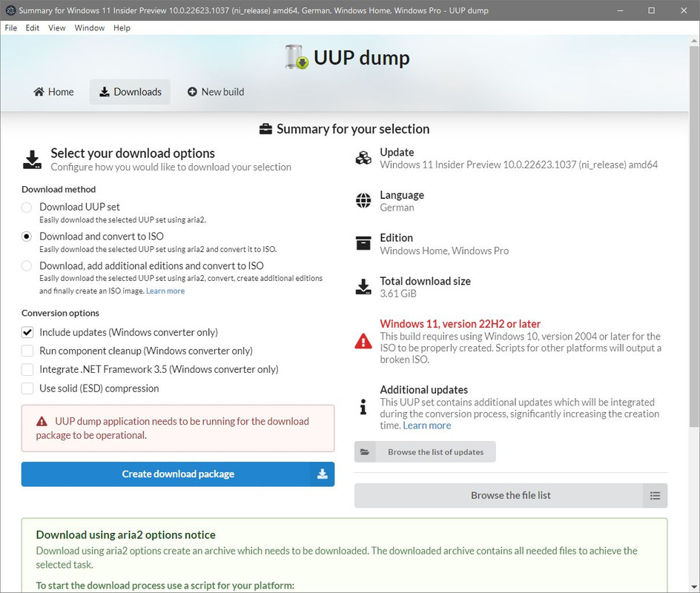Click the New build plus icon
Viewport: 700px width, 593px height.
192,91
